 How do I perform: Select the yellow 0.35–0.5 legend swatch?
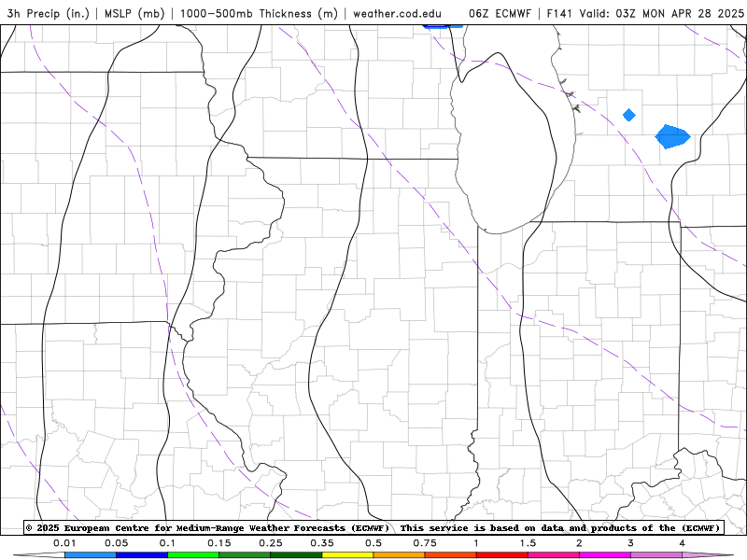pos(347,555)
